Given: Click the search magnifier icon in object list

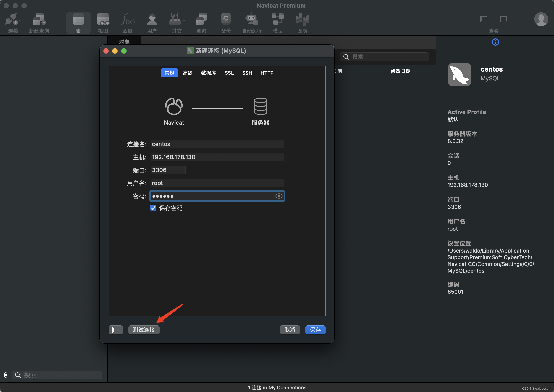Looking at the screenshot, I should click(346, 57).
